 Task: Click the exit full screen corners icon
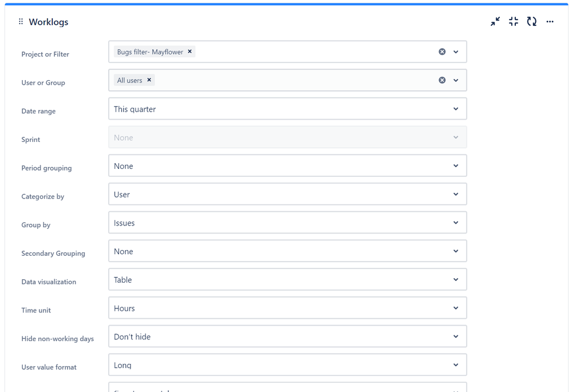click(514, 22)
